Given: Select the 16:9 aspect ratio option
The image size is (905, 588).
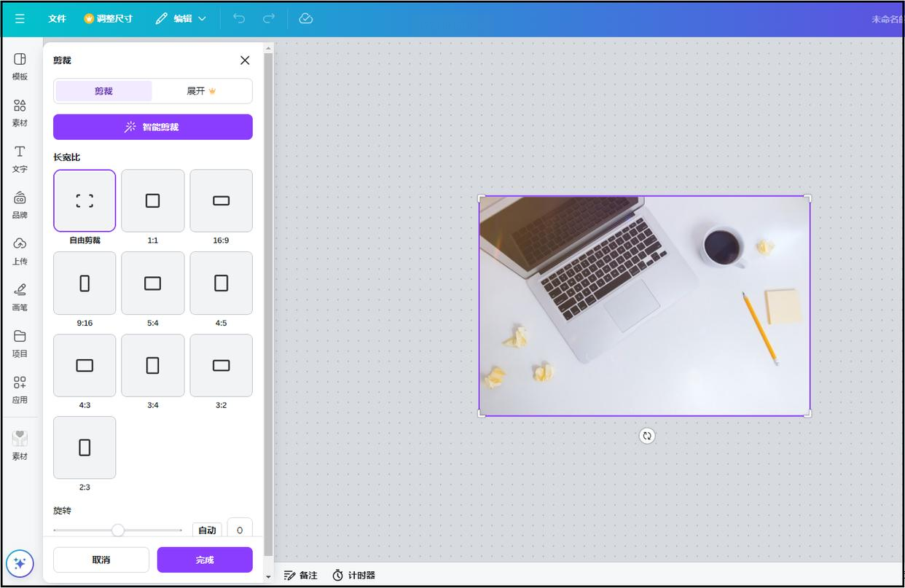Looking at the screenshot, I should click(x=221, y=201).
